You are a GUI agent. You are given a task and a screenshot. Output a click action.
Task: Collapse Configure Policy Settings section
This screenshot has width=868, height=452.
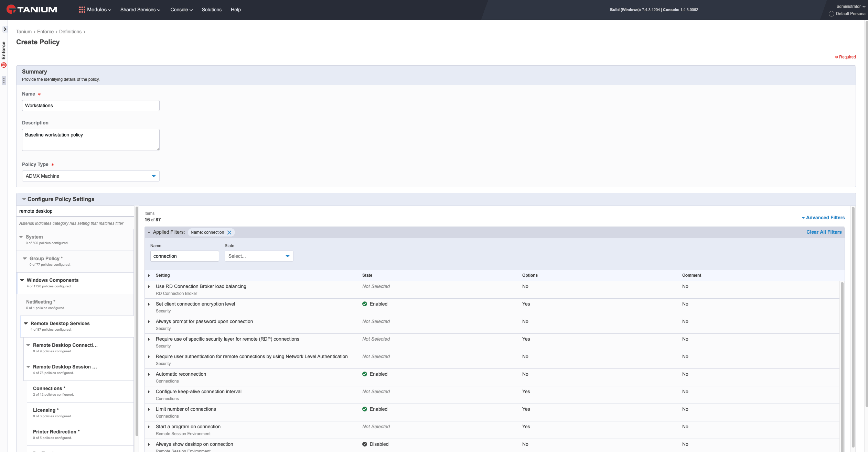[24, 199]
